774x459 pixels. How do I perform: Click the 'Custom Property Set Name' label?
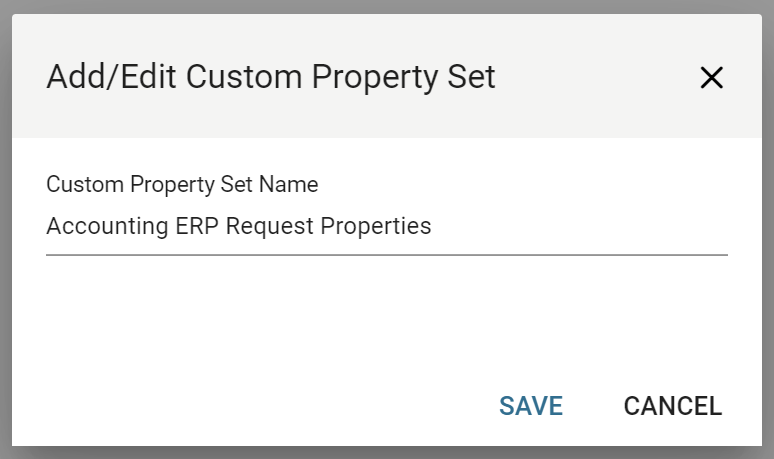(x=182, y=185)
